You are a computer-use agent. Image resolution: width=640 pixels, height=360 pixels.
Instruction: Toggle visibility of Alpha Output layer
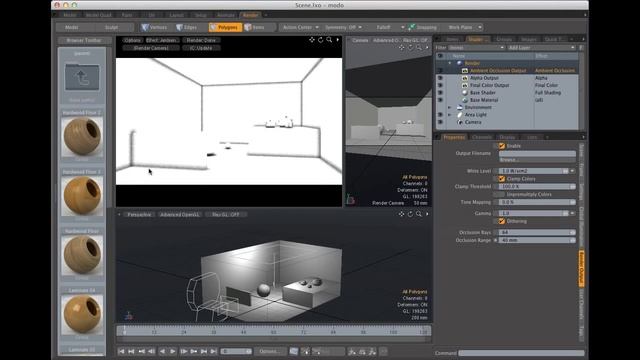(x=440, y=78)
